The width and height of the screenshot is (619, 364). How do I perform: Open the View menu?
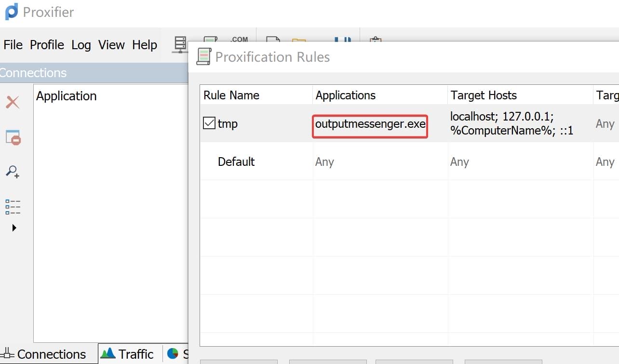click(111, 45)
